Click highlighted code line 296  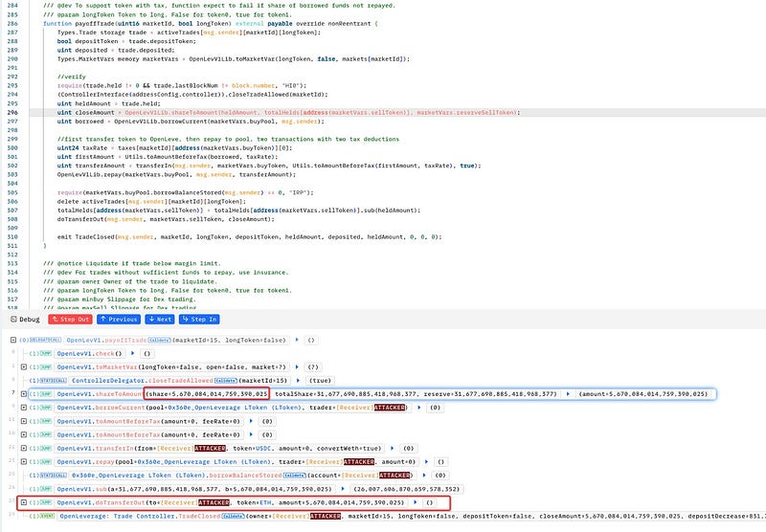point(287,112)
